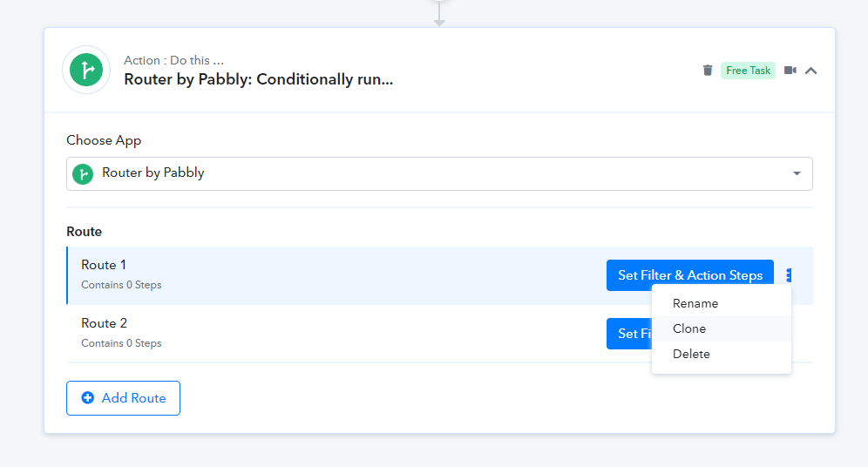The height and width of the screenshot is (467, 868).
Task: Click Set Filter & Action Steps for Route 1
Action: tap(689, 275)
